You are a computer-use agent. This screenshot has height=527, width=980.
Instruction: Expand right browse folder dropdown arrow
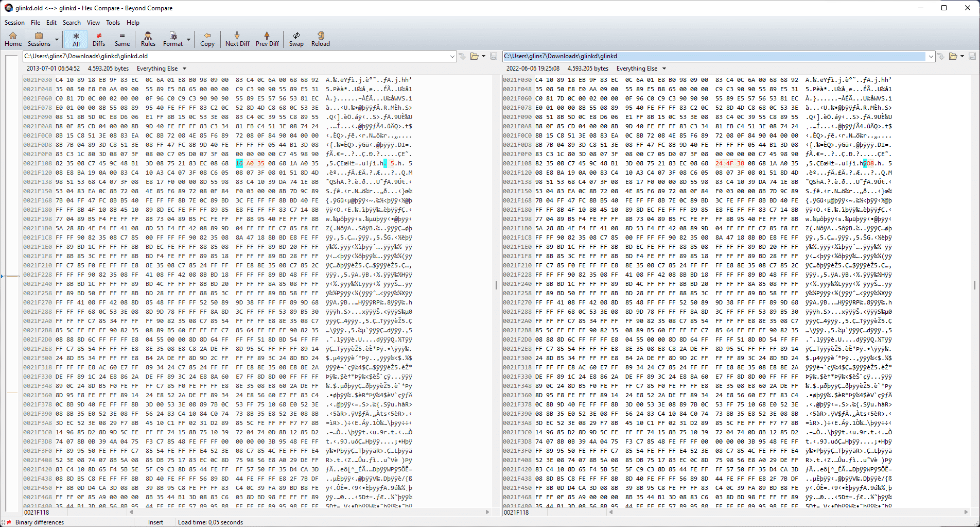coord(962,56)
